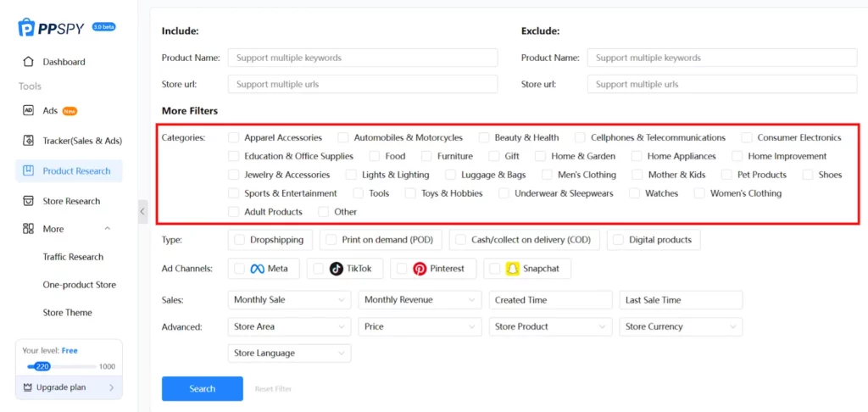Tick the Digital products checkbox
This screenshot has width=868, height=412.
[x=618, y=240]
